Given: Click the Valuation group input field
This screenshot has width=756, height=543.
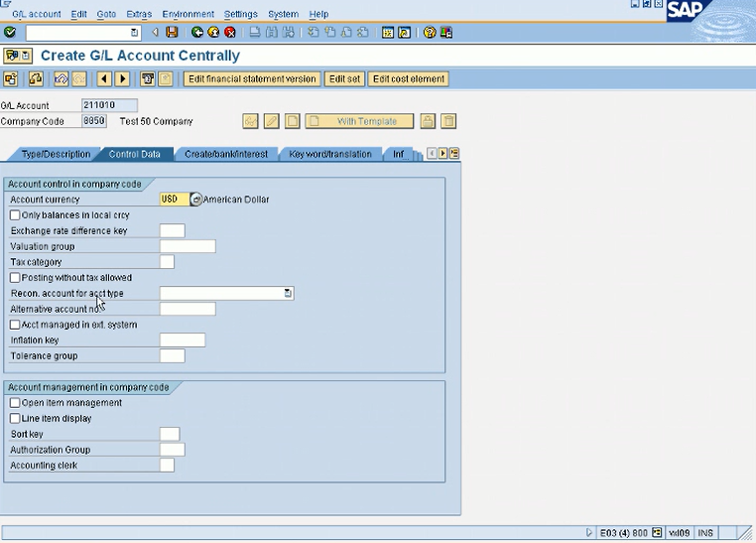Looking at the screenshot, I should coord(188,246).
